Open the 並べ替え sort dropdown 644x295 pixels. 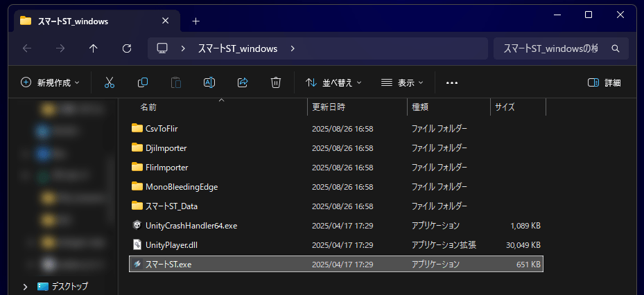[333, 82]
